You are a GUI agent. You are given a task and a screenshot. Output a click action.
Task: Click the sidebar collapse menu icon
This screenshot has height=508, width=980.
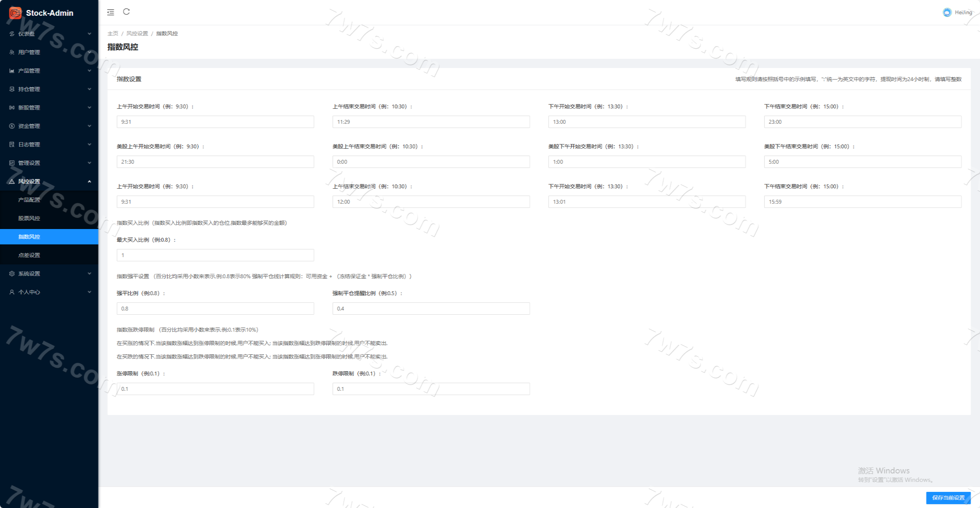111,12
